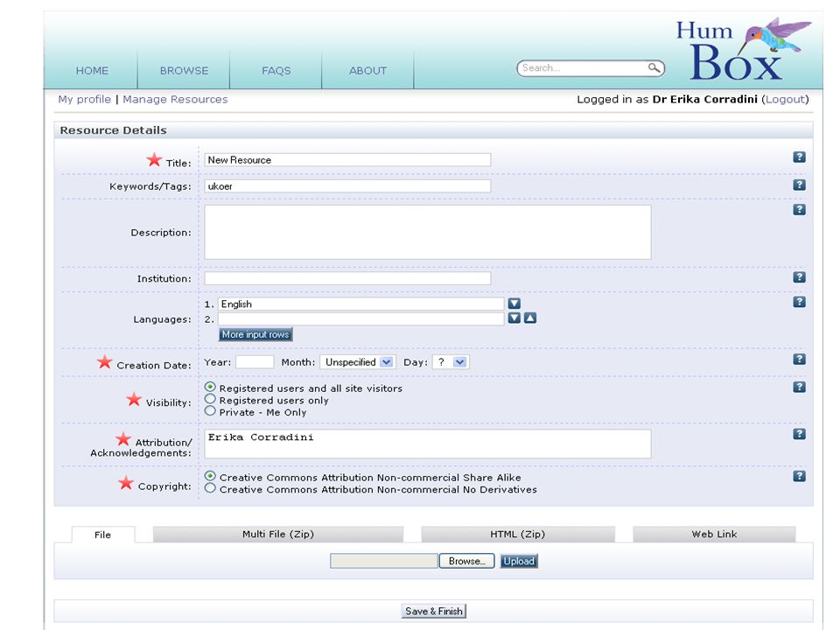Click the More input rows button
Viewport: 840px width, 630px height.
pos(255,334)
